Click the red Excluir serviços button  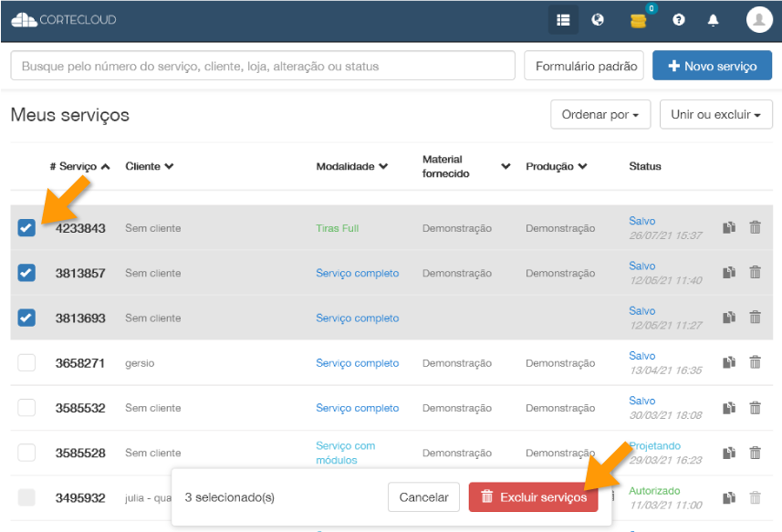533,497
